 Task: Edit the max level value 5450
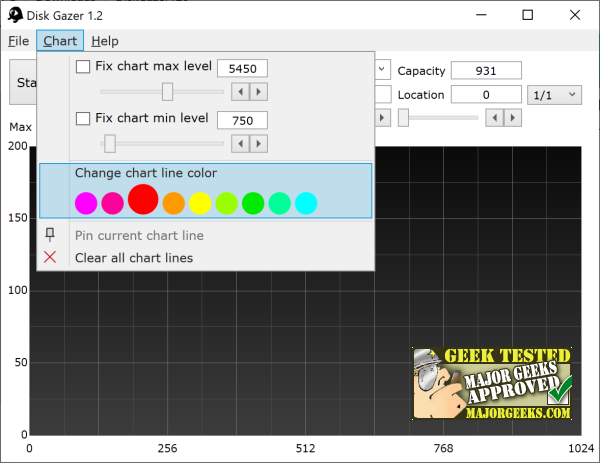click(242, 68)
